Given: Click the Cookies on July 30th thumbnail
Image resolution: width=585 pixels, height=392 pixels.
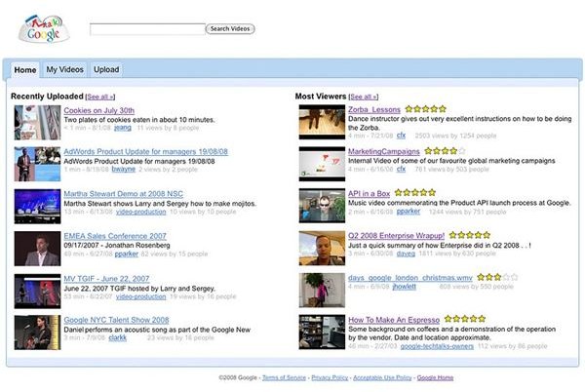Looking at the screenshot, I should [x=37, y=122].
